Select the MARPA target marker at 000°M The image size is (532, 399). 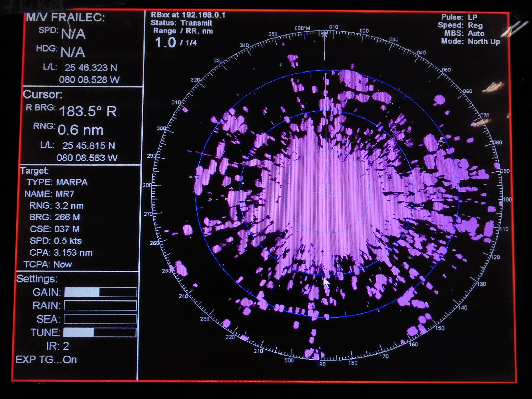[x=324, y=34]
